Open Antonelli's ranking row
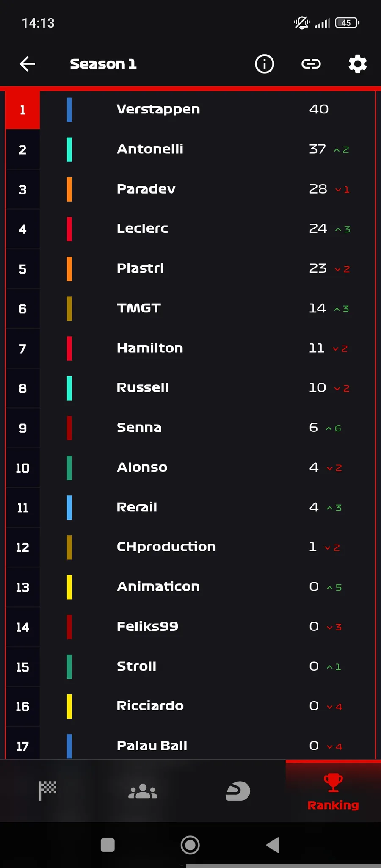This screenshot has width=381, height=868. 190,149
